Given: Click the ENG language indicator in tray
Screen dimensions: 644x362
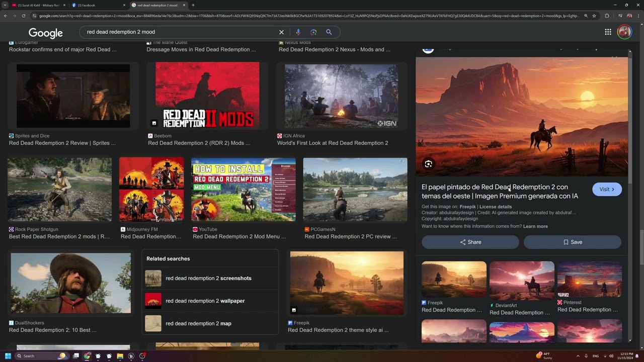Looking at the screenshot, I should click(x=596, y=356).
